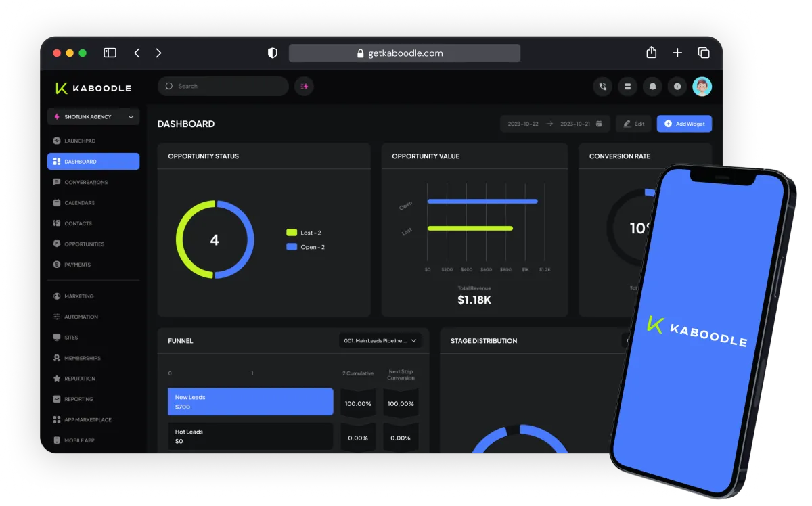This screenshot has height=506, width=812.
Task: Open the notifications bell icon
Action: click(652, 87)
